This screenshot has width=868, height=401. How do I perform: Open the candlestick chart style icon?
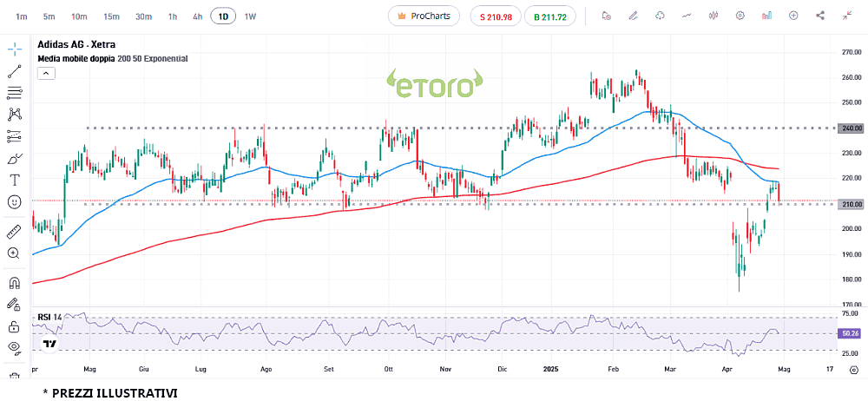713,16
